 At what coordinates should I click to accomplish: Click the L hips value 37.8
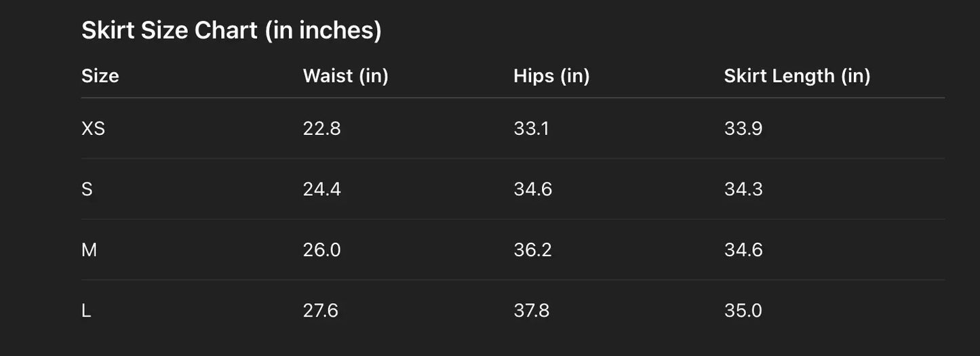532,311
